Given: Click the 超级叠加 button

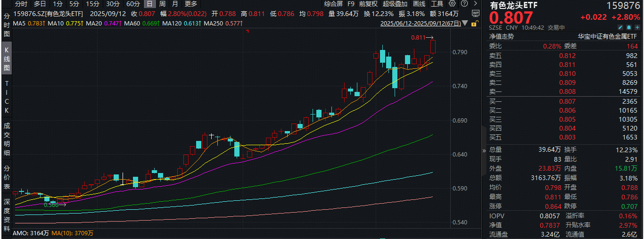Looking at the screenshot, I should pyautogui.click(x=395, y=3).
